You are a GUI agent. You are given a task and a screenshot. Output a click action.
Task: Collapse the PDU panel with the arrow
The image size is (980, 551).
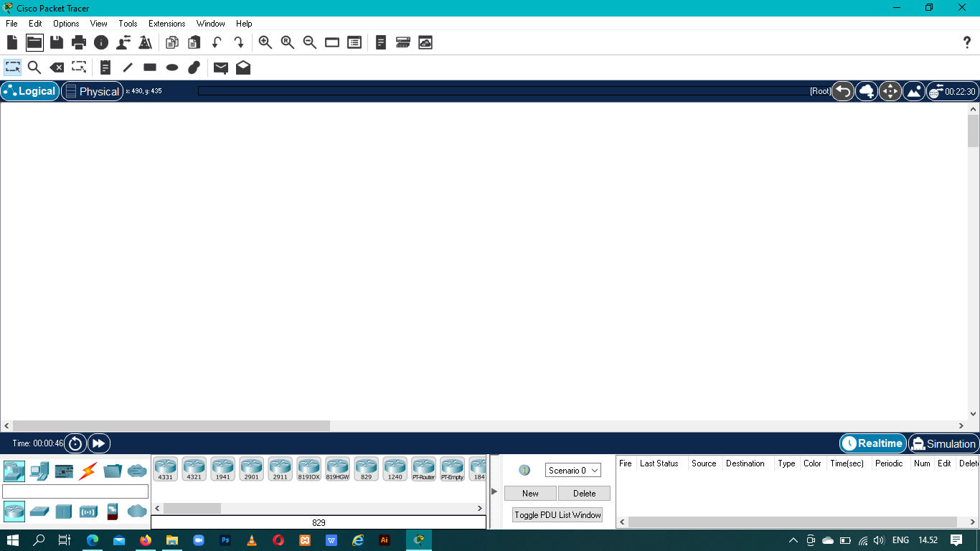click(494, 491)
